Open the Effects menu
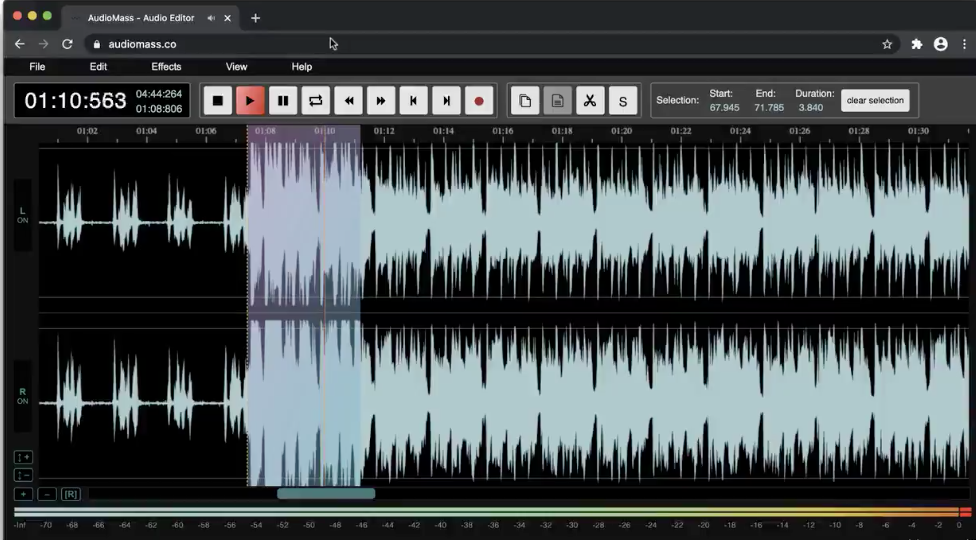 [x=166, y=67]
